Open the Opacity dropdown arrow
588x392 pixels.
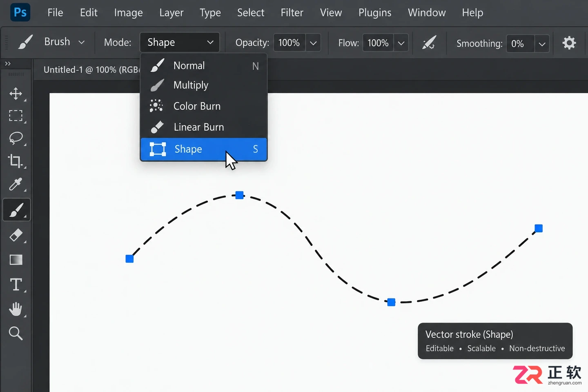(313, 43)
